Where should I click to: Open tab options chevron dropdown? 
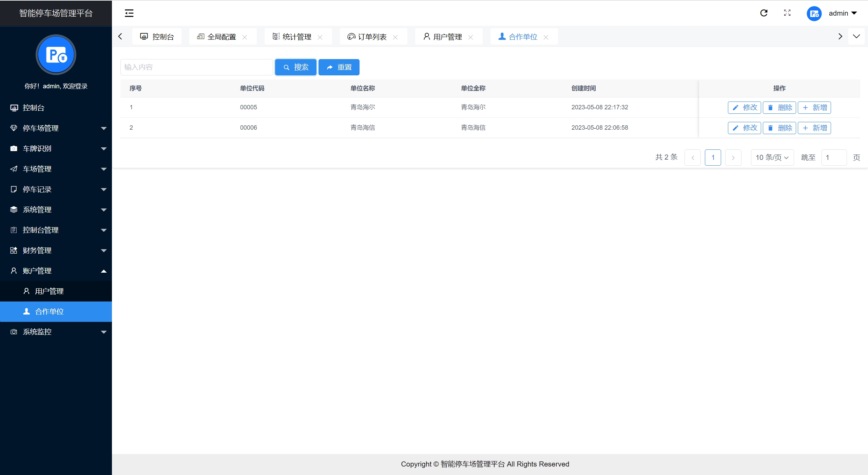pyautogui.click(x=856, y=36)
